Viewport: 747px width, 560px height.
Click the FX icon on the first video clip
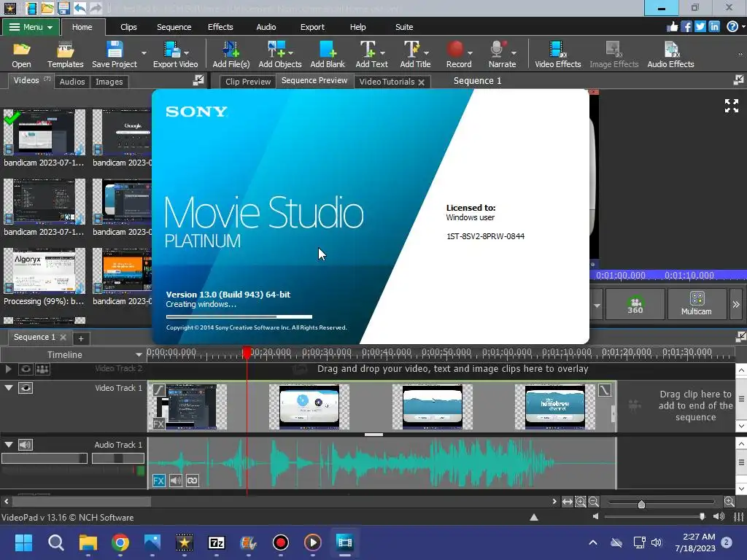tap(158, 424)
